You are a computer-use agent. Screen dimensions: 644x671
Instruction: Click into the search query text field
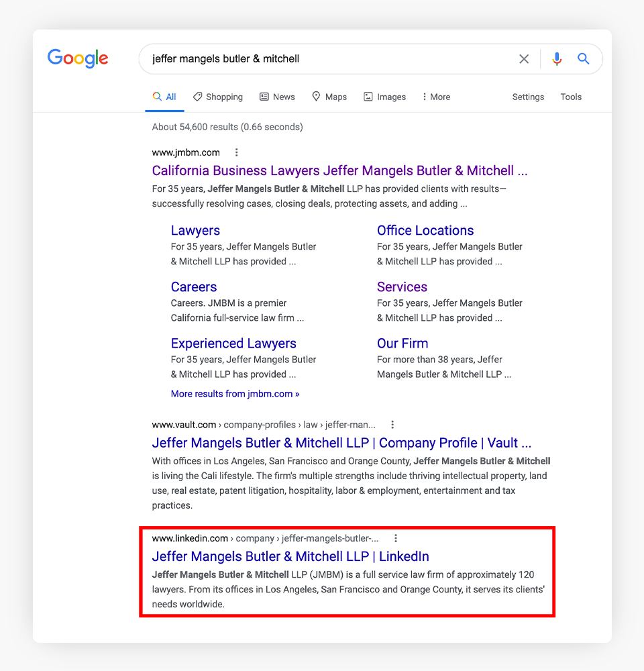pyautogui.click(x=322, y=59)
